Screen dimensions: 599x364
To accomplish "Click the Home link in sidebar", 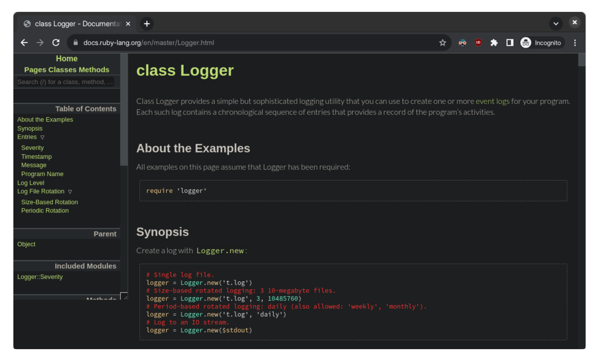I will [67, 59].
